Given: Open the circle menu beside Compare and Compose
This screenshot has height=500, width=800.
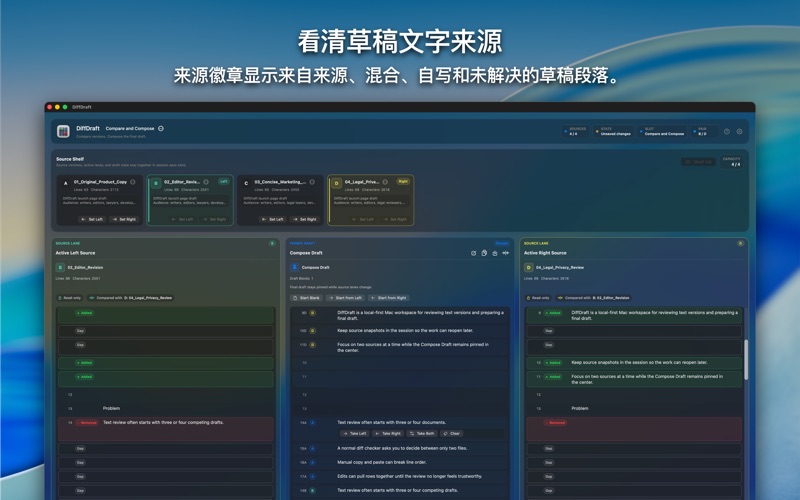Looking at the screenshot, I should (x=161, y=129).
